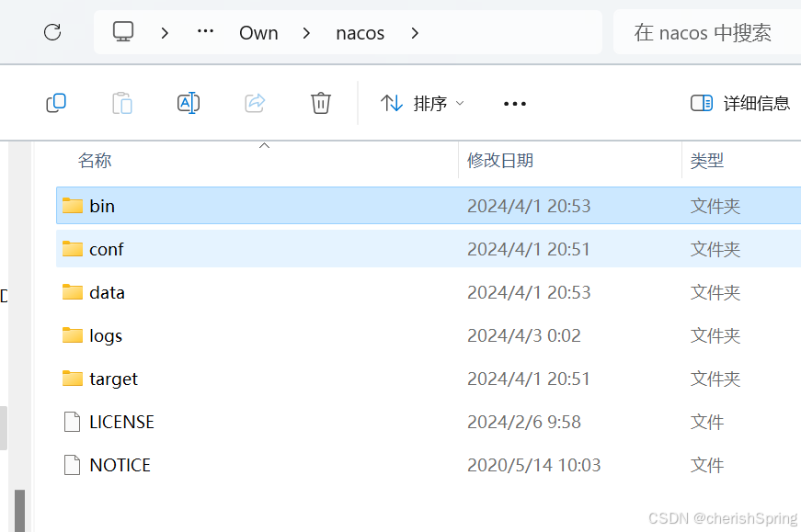This screenshot has width=801, height=532.
Task: Select the NOTICE file icon
Action: 72,465
